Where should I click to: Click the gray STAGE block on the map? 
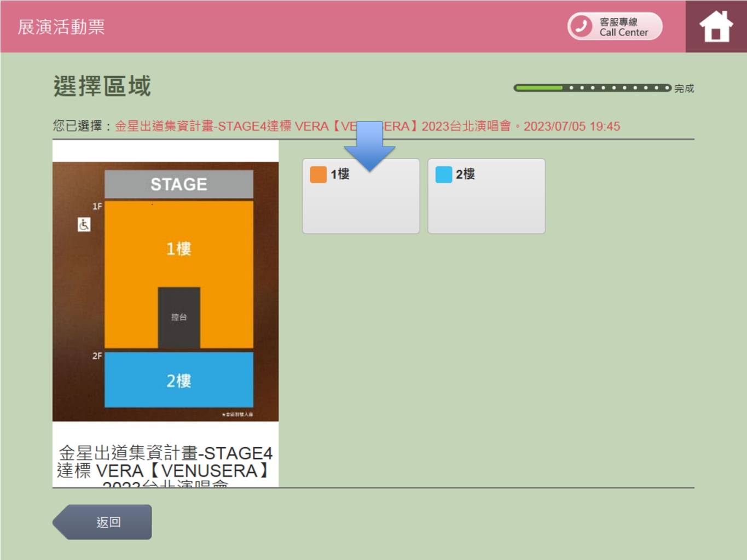click(178, 184)
